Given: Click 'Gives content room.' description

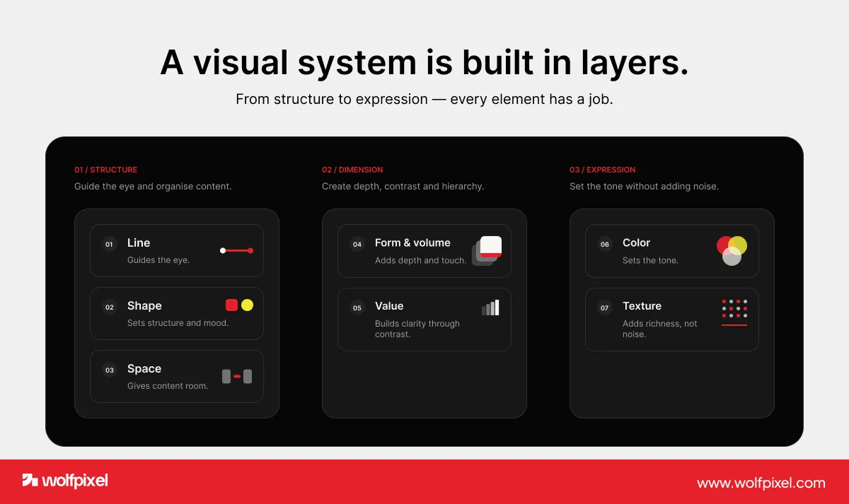Looking at the screenshot, I should [168, 386].
